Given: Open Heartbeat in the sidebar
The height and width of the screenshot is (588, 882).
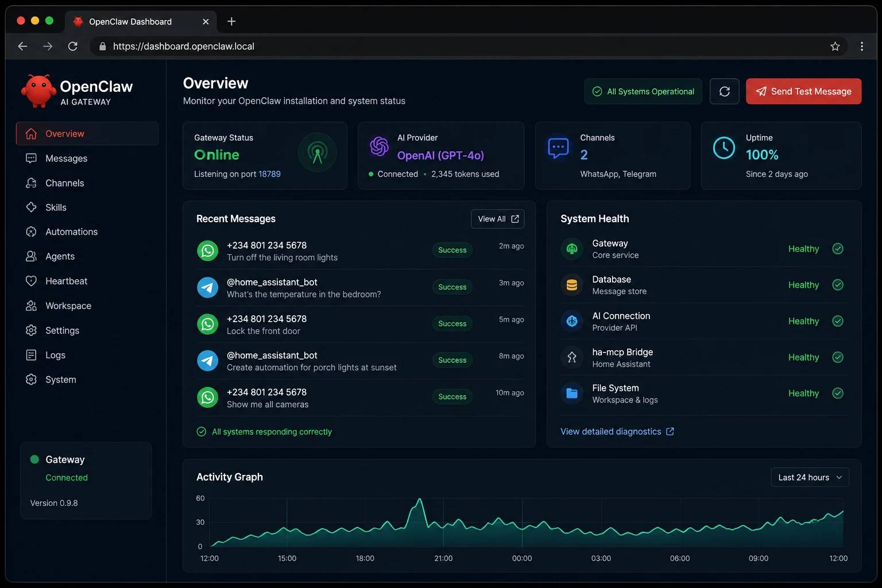Looking at the screenshot, I should coord(87,281).
